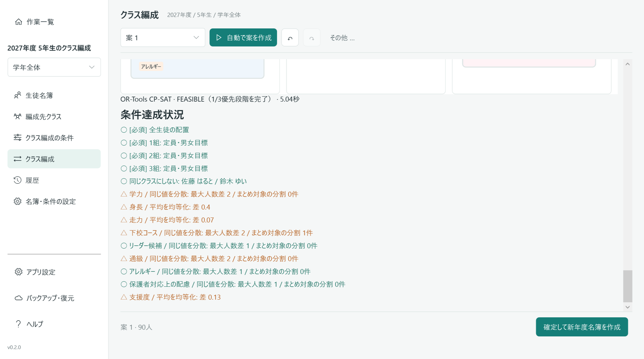
Task: Click the cloud icon for バックアップ・復元
Action: tap(19, 298)
